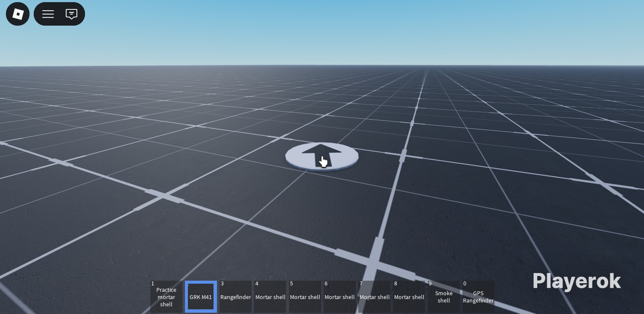644x314 pixels.
Task: Equip the Rangefinder in slot 3
Action: click(x=235, y=297)
